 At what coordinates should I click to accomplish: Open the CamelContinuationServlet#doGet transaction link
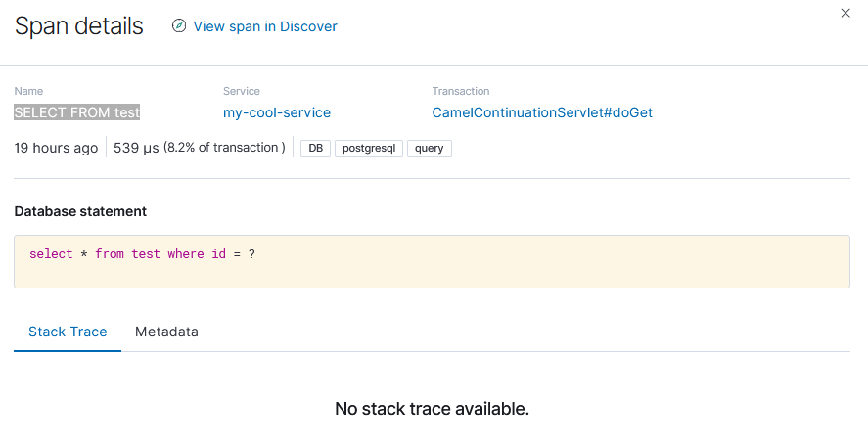(542, 112)
